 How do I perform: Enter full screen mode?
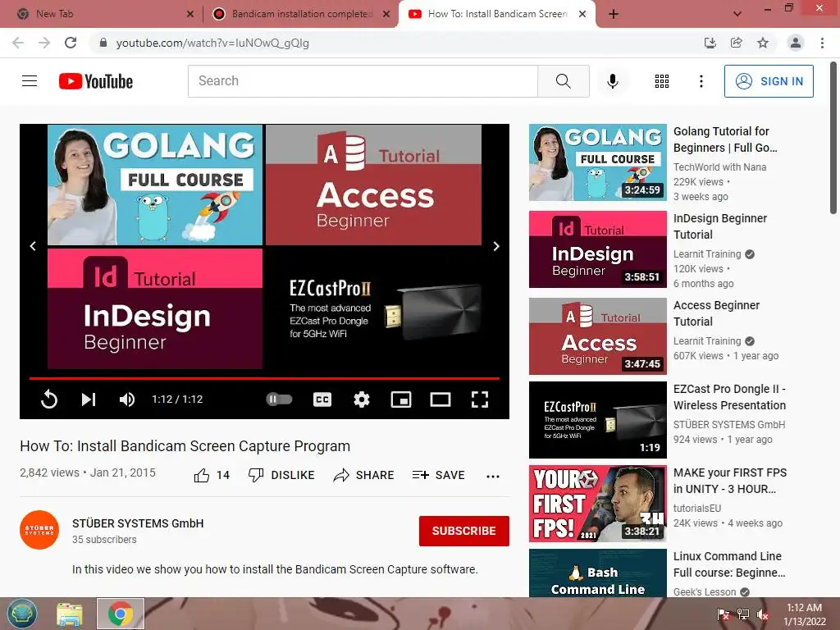479,399
